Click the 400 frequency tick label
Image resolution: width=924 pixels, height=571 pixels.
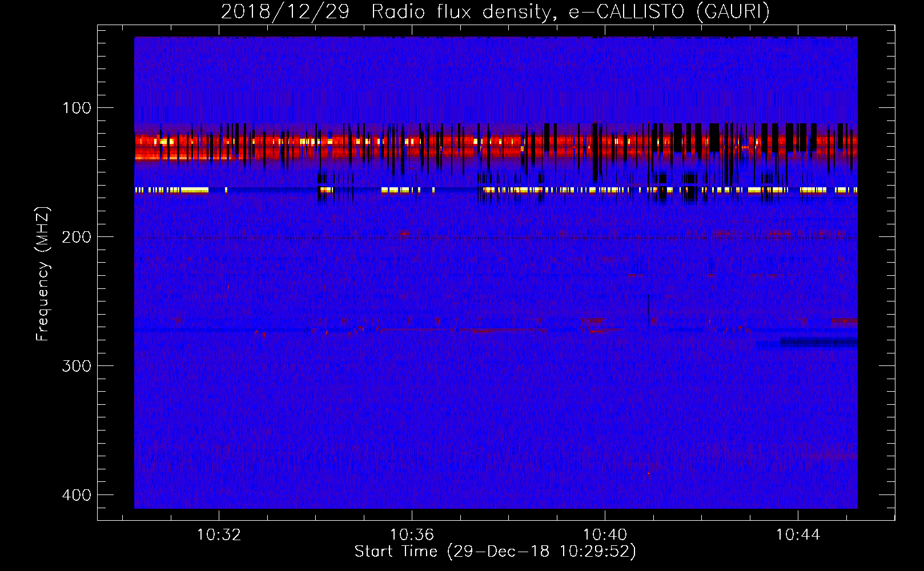[77, 495]
